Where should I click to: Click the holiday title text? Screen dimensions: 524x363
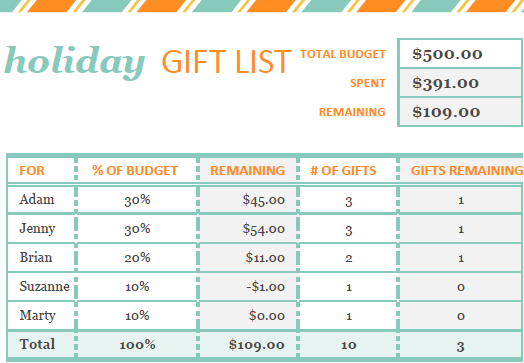pyautogui.click(x=75, y=62)
